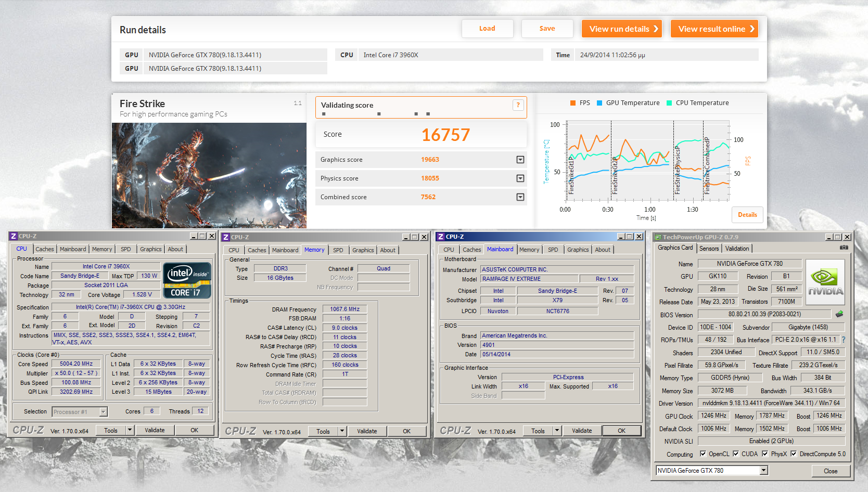Click the BIOS version value 4901
This screenshot has height=492, width=868.
[557, 345]
